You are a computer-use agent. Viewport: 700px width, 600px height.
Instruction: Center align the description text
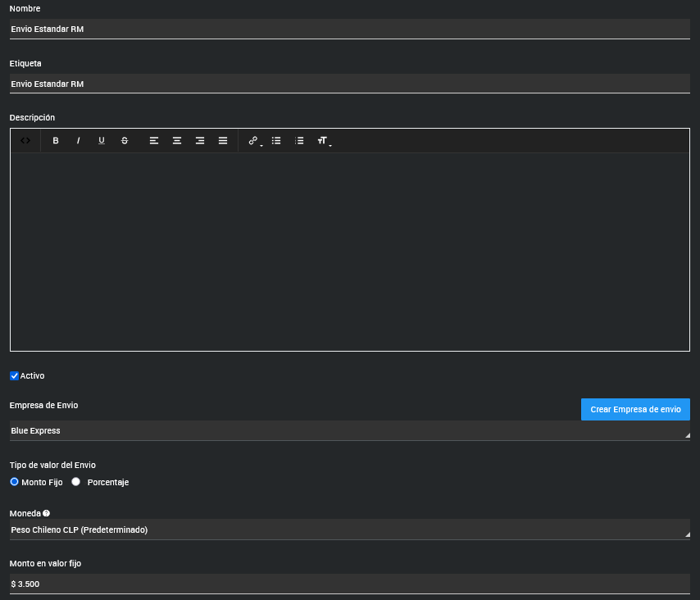(x=177, y=140)
